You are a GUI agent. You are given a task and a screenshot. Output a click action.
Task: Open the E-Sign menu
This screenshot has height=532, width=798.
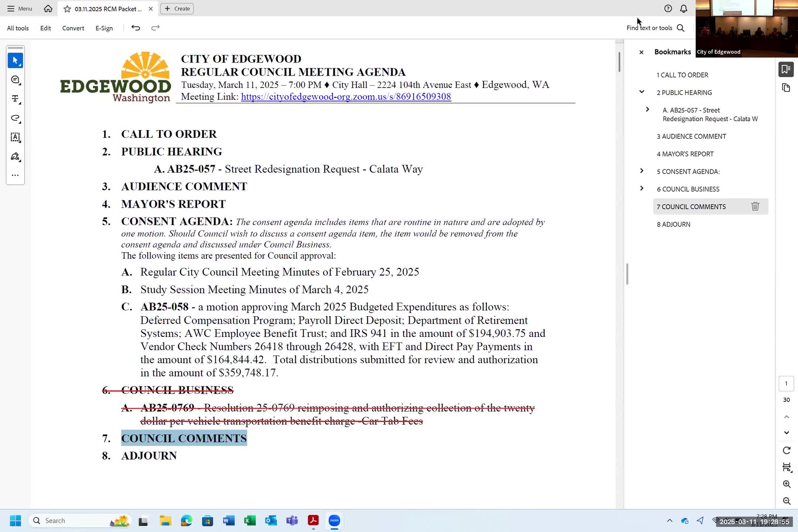coord(104,28)
